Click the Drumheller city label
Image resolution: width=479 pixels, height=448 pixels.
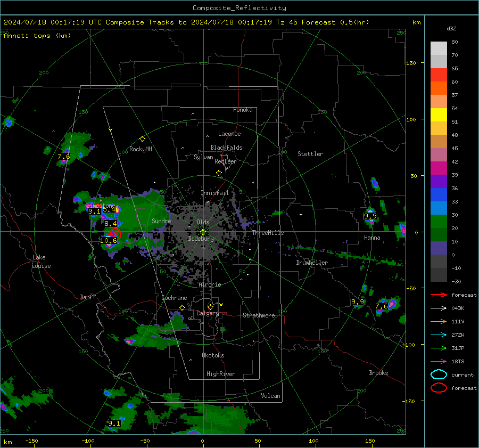(312, 263)
